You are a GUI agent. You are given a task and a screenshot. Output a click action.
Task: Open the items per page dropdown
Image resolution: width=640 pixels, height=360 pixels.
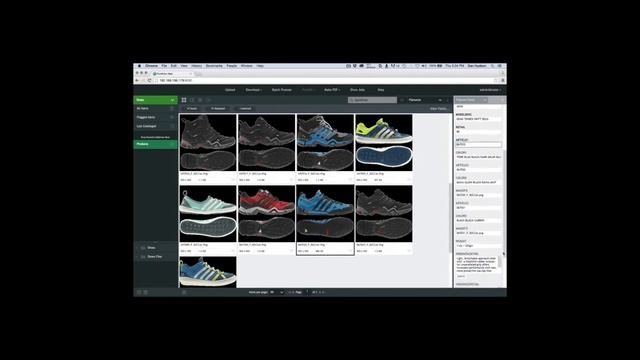point(276,292)
